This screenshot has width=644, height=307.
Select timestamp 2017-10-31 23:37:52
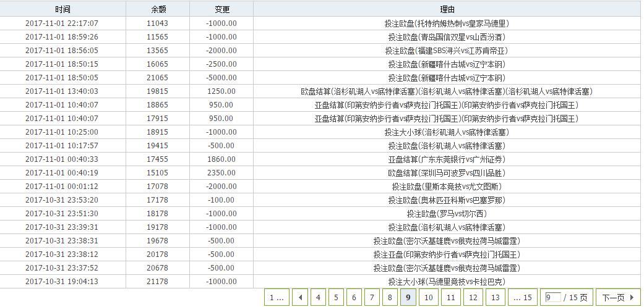click(x=62, y=267)
